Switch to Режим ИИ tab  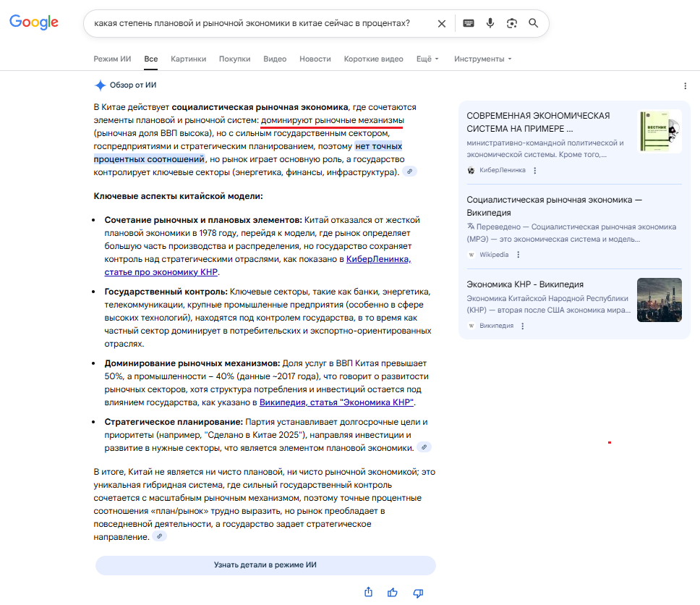point(112,59)
